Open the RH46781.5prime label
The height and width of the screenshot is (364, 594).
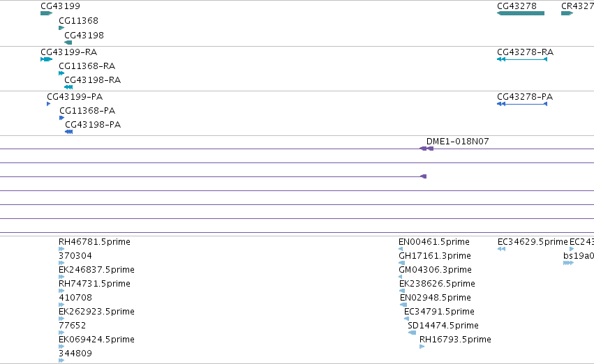pyautogui.click(x=94, y=242)
